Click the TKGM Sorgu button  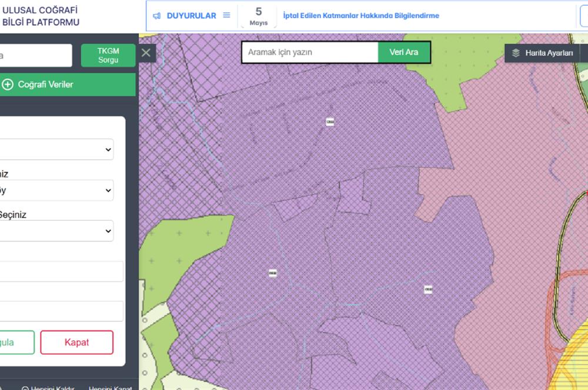108,55
